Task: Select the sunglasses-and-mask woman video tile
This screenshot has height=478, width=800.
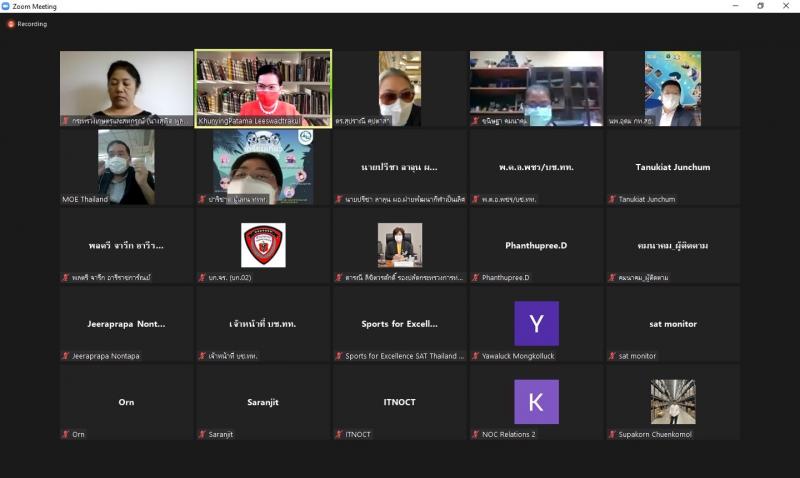Action: tap(399, 88)
